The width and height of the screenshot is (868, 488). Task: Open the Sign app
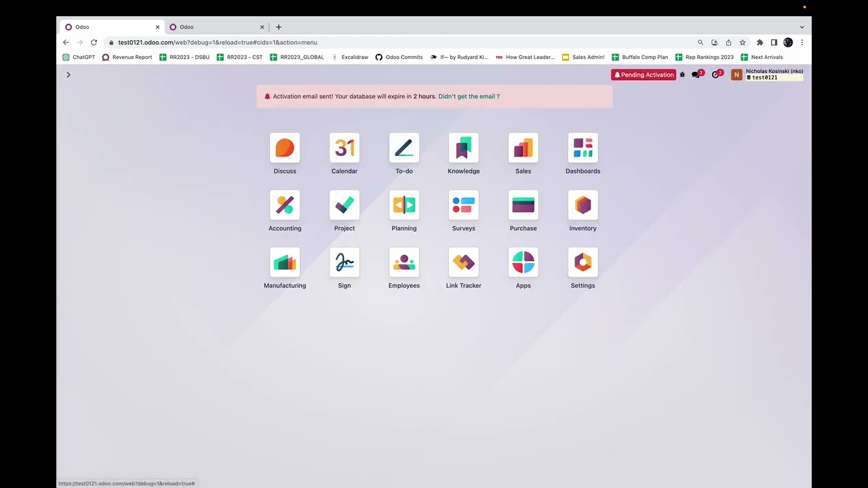(344, 262)
